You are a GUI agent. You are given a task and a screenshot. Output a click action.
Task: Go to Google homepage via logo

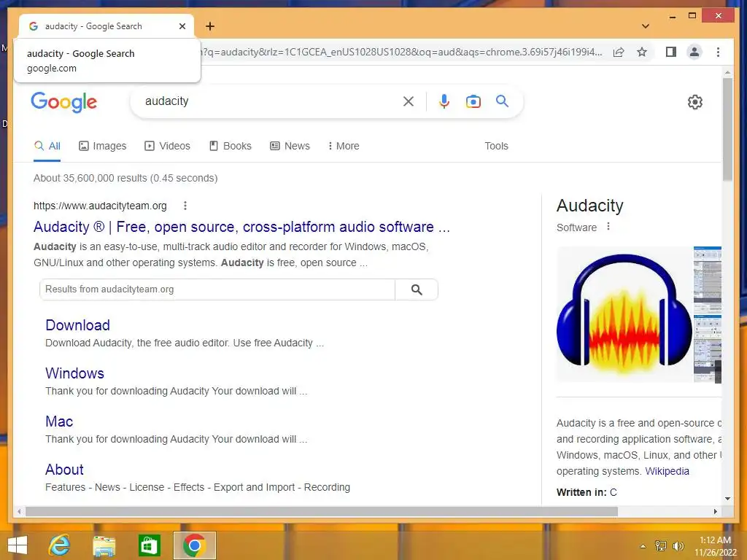(64, 102)
